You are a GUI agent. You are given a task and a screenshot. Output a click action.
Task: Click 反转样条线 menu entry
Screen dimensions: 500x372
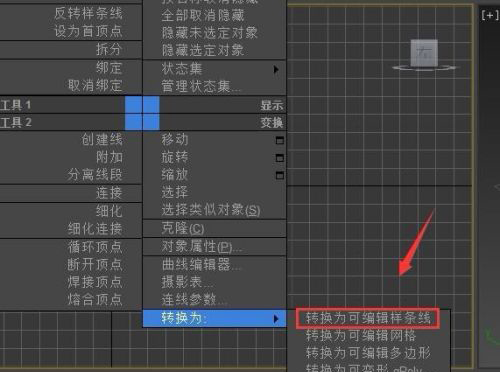click(88, 14)
